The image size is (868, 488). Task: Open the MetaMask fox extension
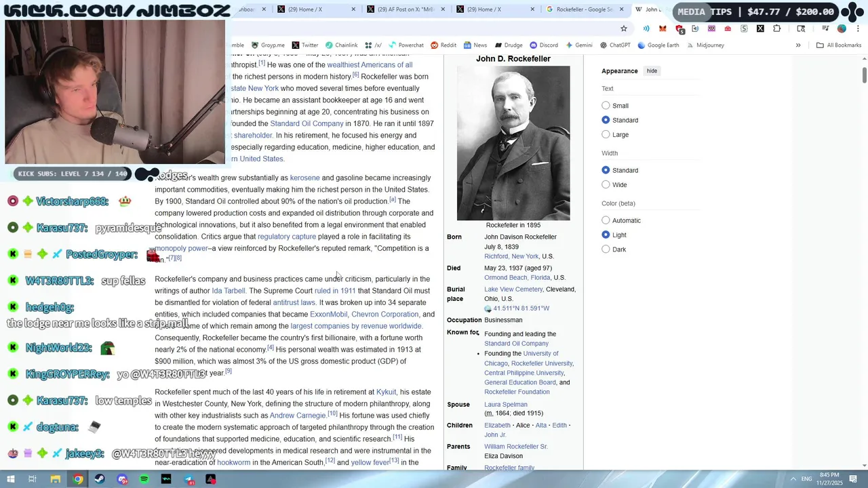(663, 28)
